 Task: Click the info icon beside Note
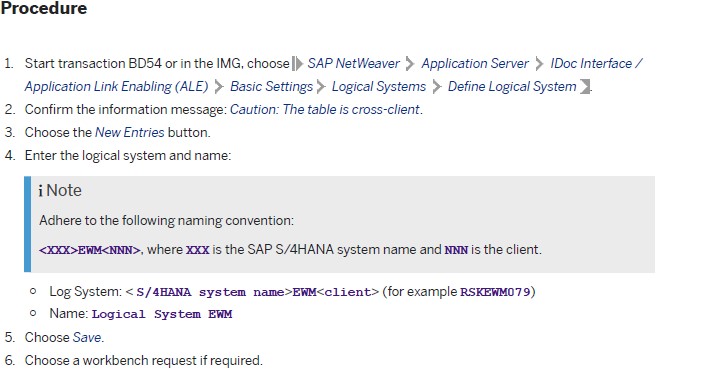point(41,191)
